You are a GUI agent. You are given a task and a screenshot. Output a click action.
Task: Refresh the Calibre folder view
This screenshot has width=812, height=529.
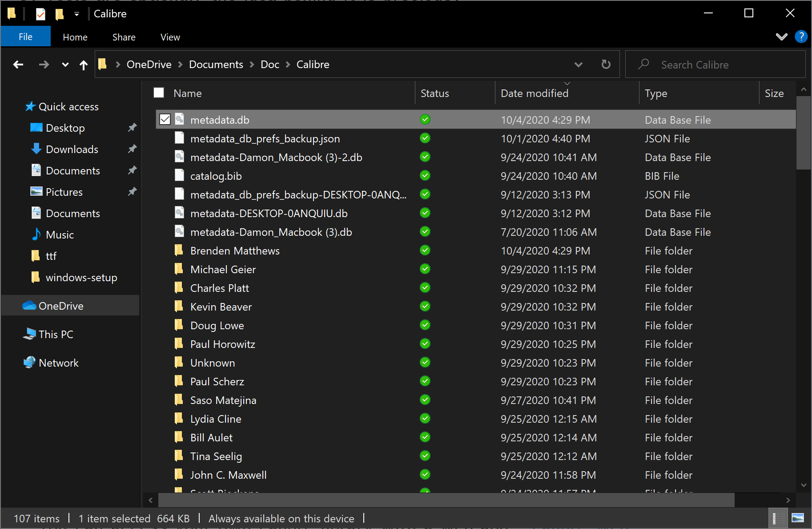(x=606, y=65)
